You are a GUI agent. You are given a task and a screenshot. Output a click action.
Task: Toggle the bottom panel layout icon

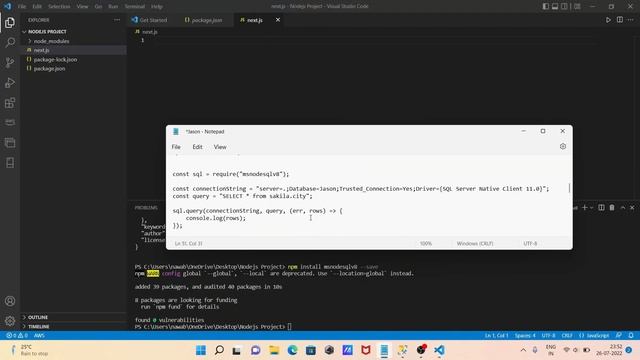pyautogui.click(x=555, y=6)
